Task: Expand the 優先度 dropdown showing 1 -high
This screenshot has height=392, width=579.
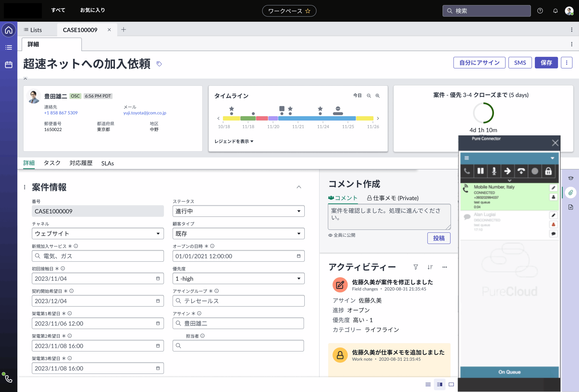Action: [238, 278]
